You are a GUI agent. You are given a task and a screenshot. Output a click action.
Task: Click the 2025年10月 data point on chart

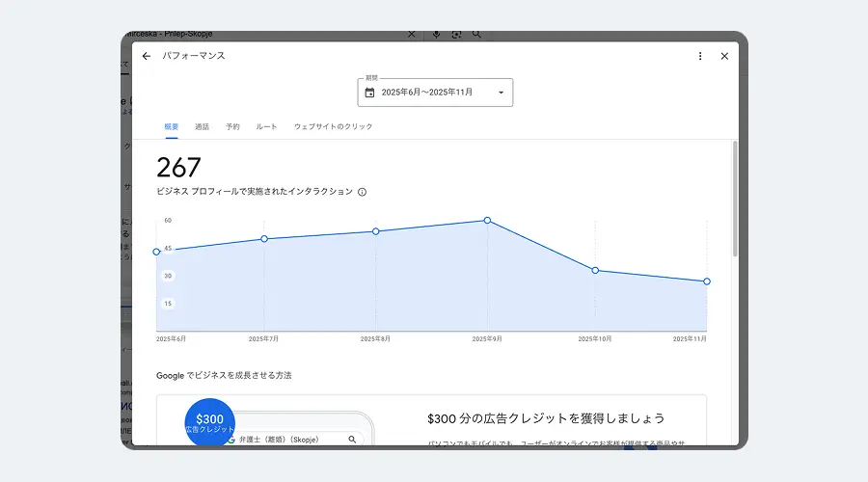coord(595,271)
